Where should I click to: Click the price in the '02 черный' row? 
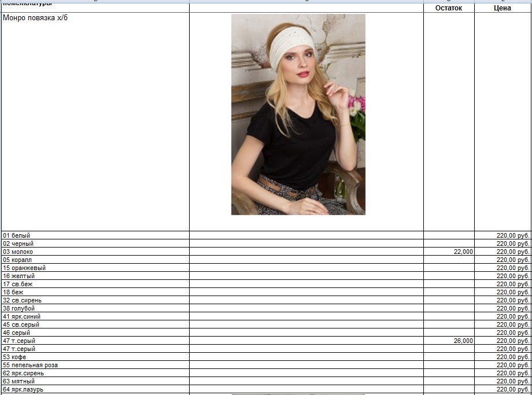513,243
